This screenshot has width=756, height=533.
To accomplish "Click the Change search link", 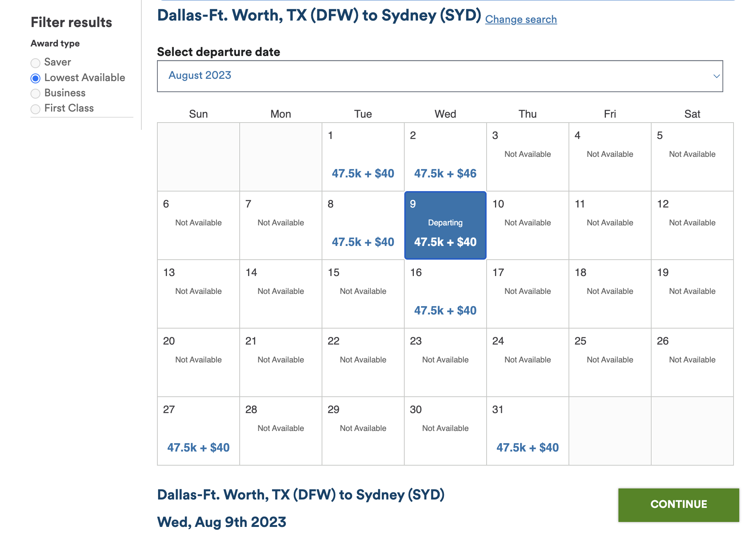I will [521, 19].
